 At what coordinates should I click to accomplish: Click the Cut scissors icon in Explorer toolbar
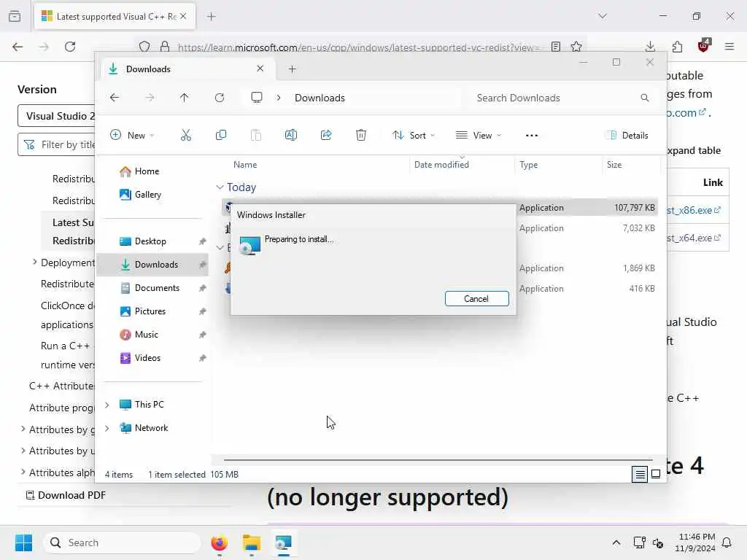[x=186, y=135]
